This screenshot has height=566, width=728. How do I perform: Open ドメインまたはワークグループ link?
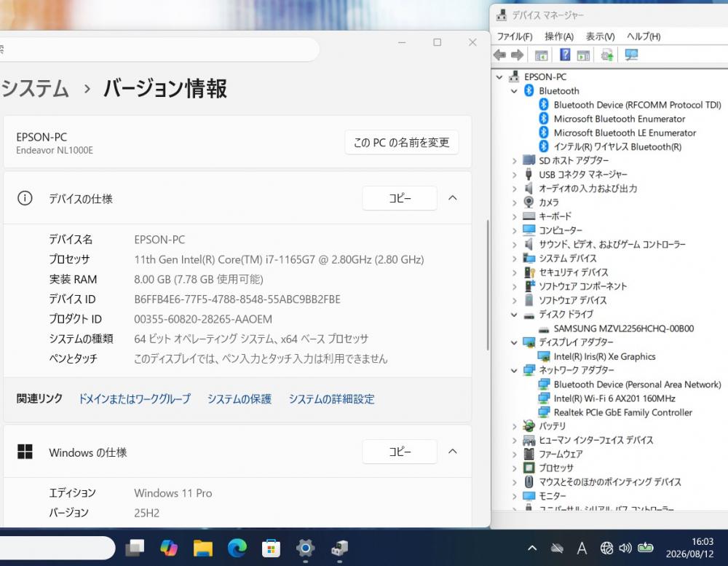point(134,398)
